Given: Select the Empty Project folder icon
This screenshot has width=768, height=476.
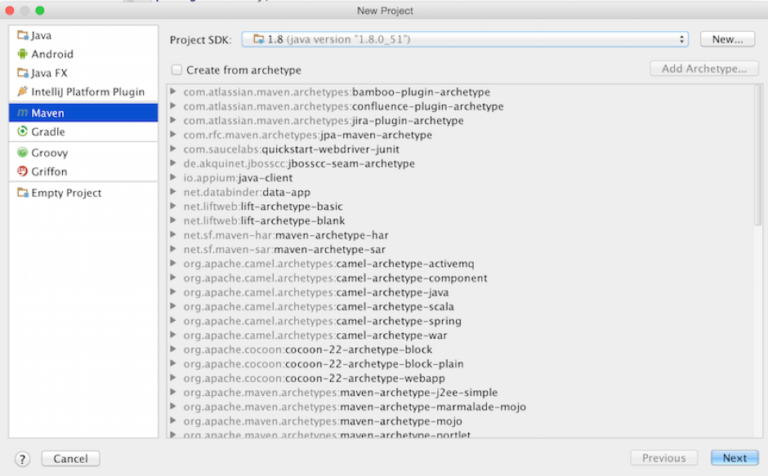Looking at the screenshot, I should tap(22, 193).
